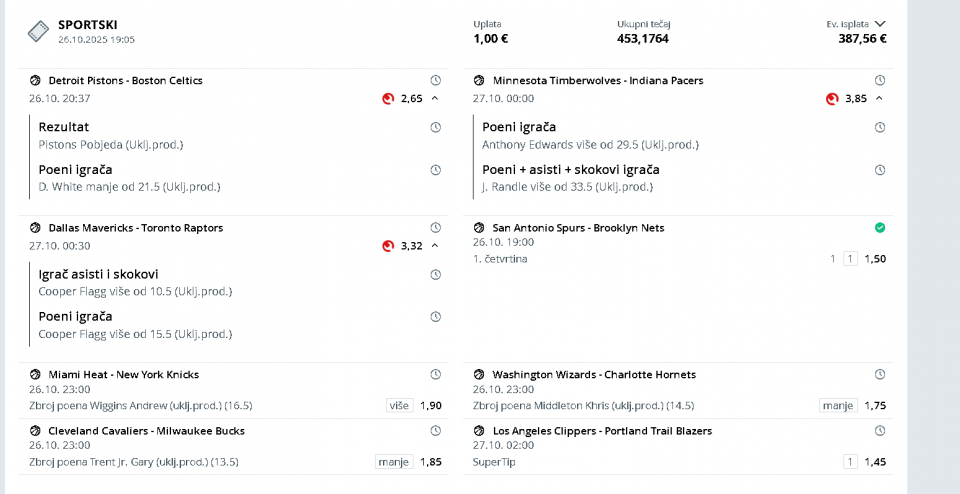
Task: Click the red bet builder icon beside 3,32
Action: coord(388,246)
